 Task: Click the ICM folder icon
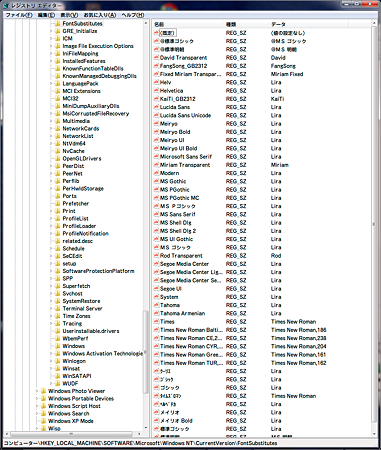point(58,39)
